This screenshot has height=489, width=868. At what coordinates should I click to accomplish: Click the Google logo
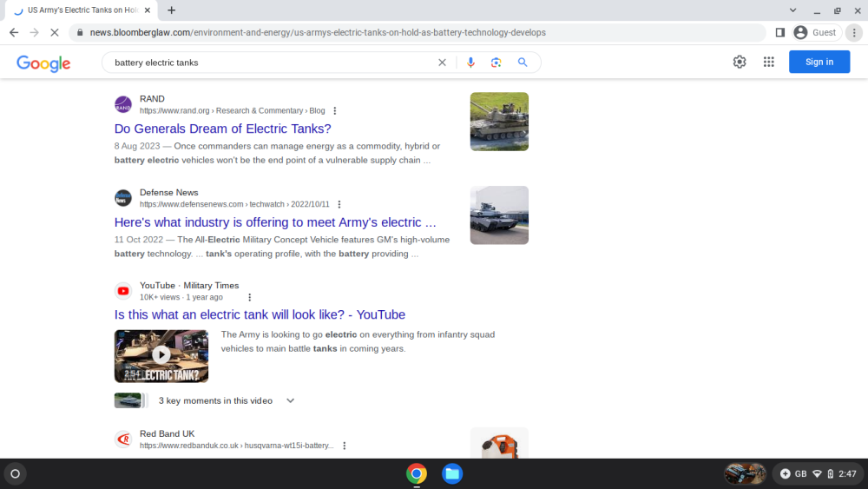coord(43,63)
